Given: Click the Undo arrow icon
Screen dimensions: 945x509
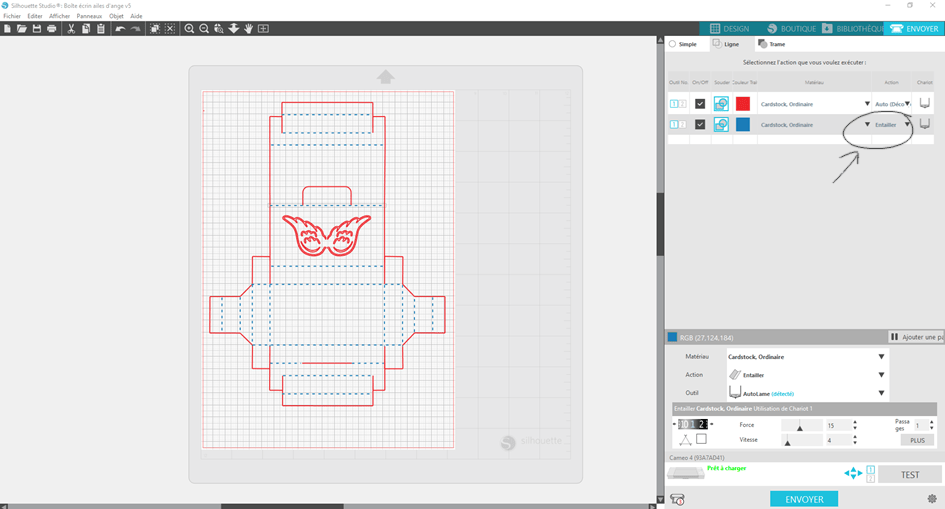Looking at the screenshot, I should click(x=120, y=29).
